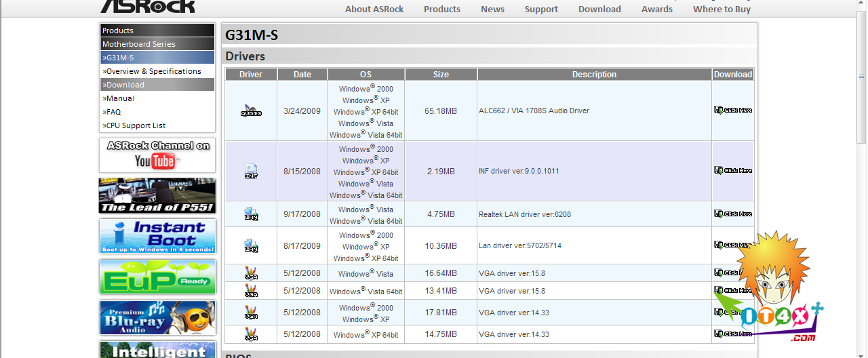Download INF driver via Click Here

click(733, 170)
